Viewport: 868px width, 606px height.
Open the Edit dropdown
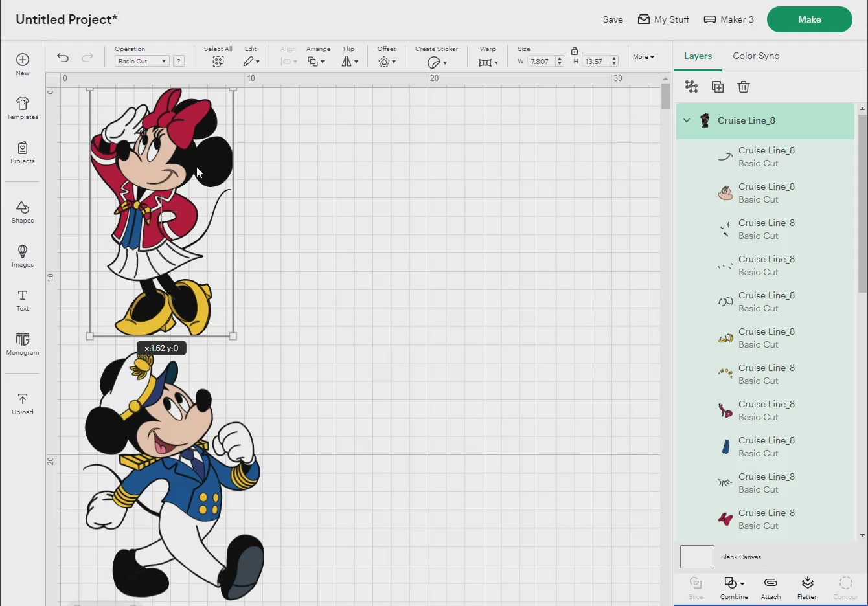pos(251,62)
